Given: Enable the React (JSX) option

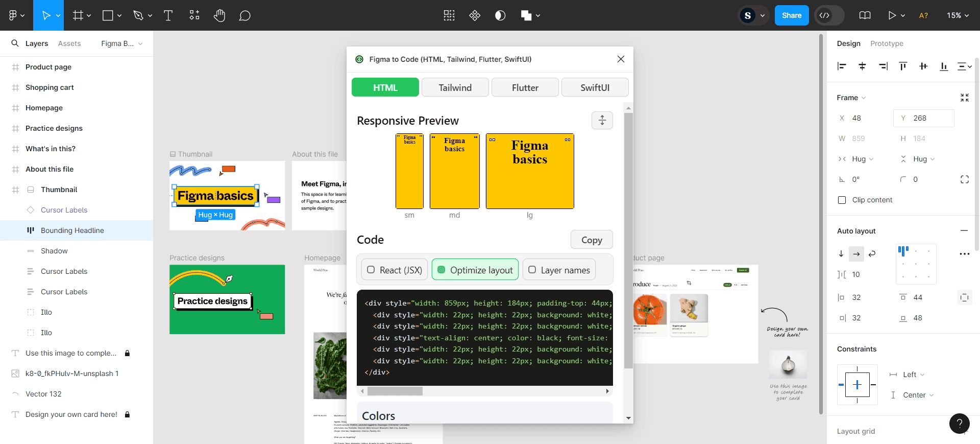Looking at the screenshot, I should (x=395, y=270).
